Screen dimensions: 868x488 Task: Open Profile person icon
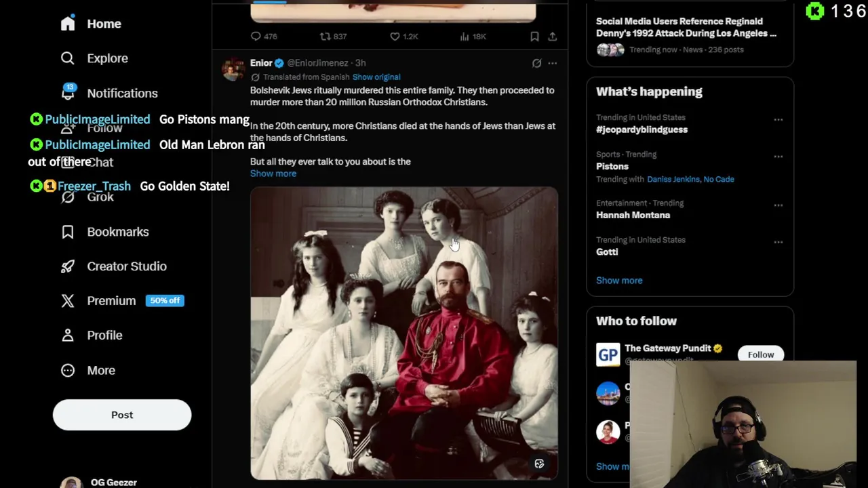[68, 335]
